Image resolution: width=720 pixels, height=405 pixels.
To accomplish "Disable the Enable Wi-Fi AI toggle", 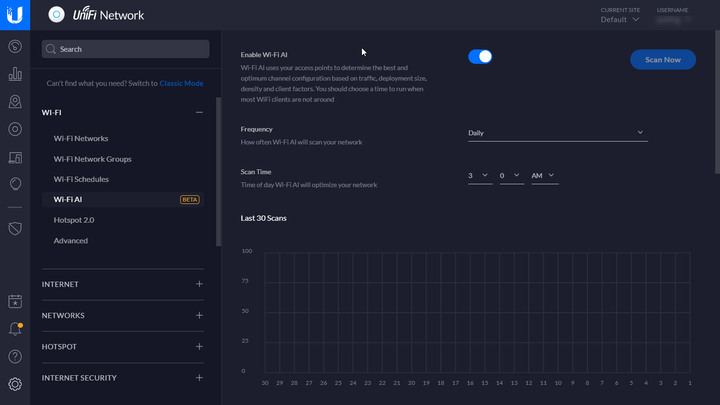I will pos(480,56).
